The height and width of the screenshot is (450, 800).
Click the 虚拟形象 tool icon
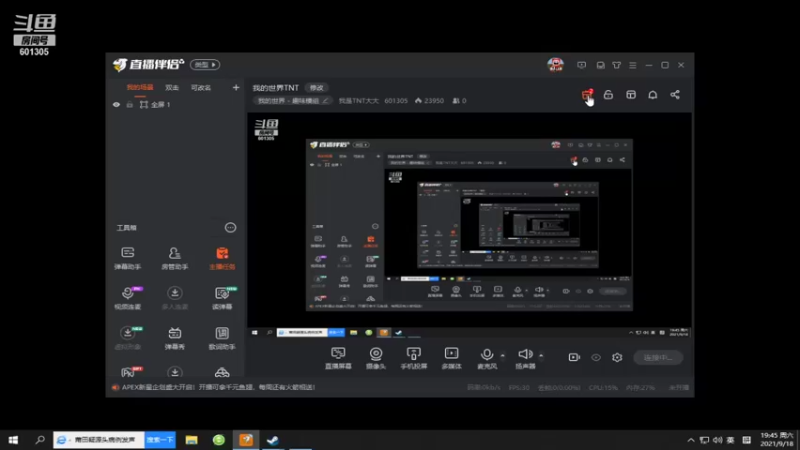(x=128, y=333)
